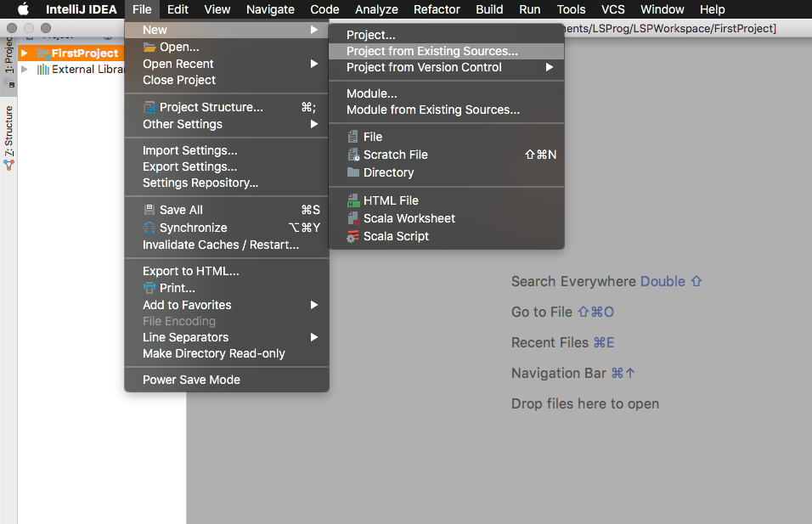Click the File menu in menu bar
Screen dimensions: 812x524
point(142,9)
